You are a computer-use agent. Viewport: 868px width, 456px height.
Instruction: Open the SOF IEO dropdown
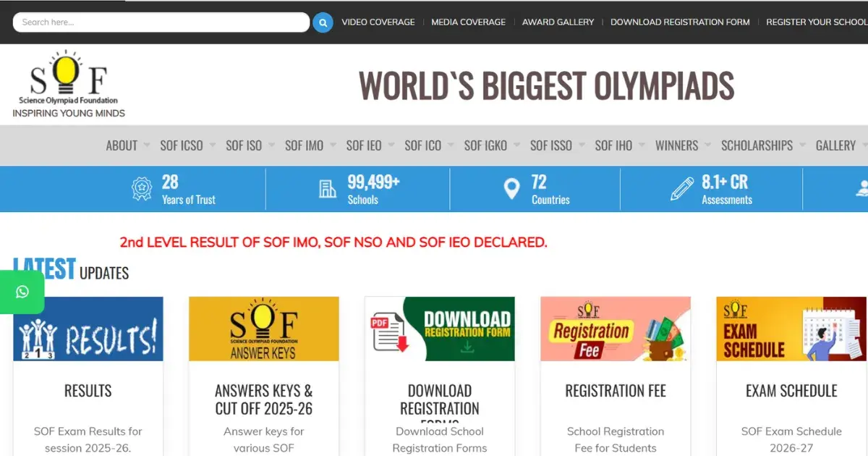[365, 145]
